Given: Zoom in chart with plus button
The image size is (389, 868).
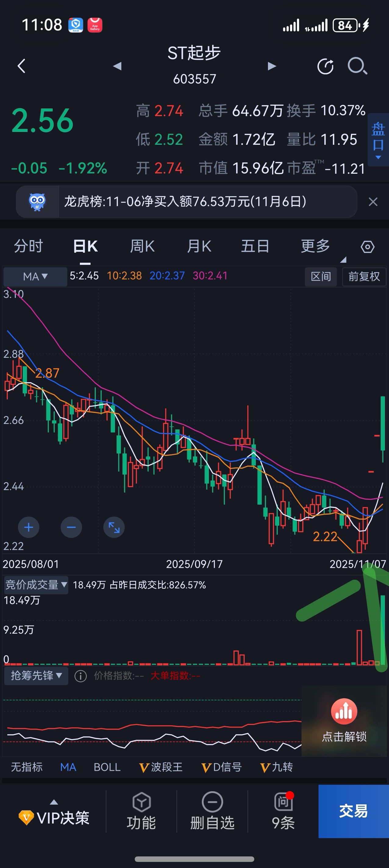Looking at the screenshot, I should pos(29,527).
